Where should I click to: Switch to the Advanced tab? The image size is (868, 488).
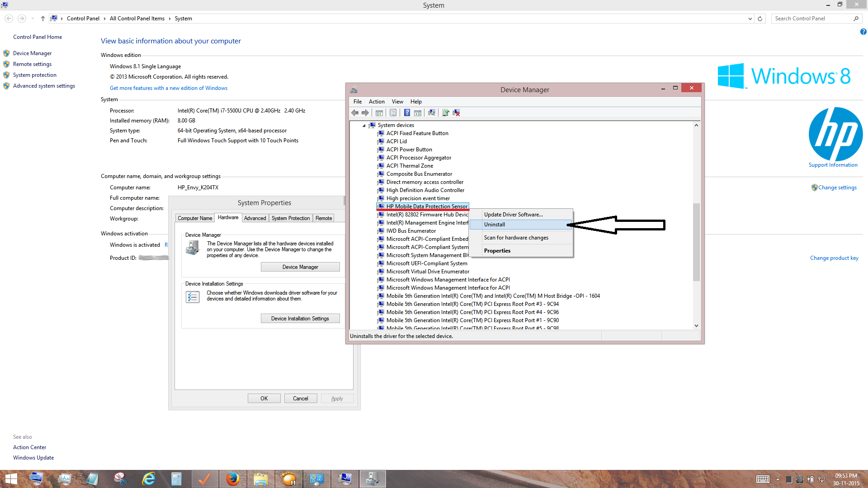click(255, 218)
